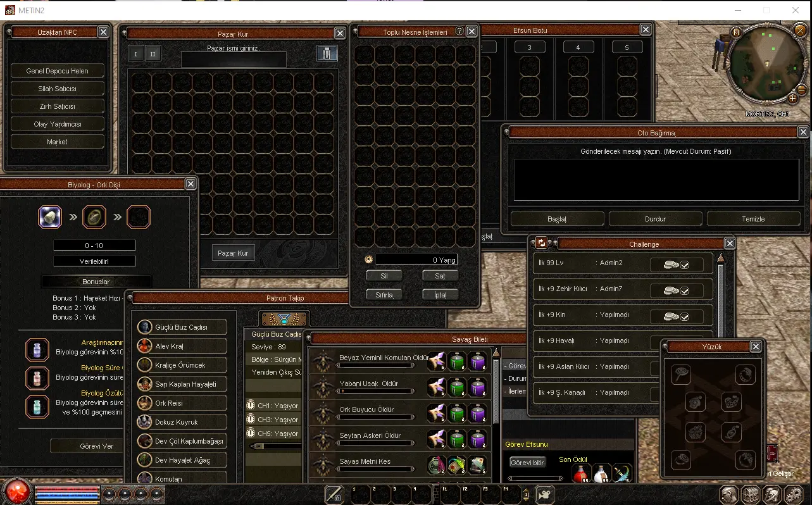
Task: Toggle reward checkbox for İlk +9 Zehir Kılıcı
Action: [677, 290]
